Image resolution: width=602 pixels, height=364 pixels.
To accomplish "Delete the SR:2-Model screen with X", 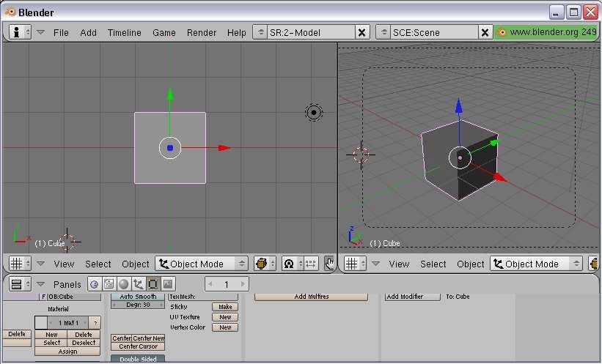I will [362, 32].
